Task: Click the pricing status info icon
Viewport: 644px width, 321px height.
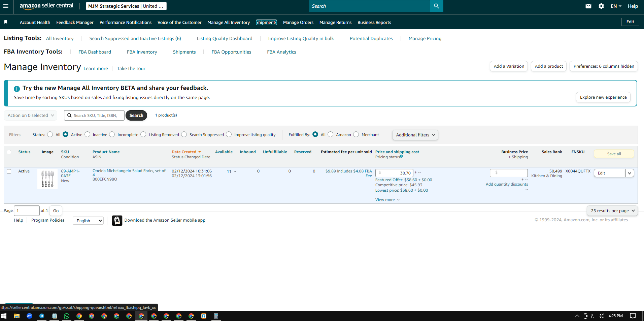Action: coord(401,156)
